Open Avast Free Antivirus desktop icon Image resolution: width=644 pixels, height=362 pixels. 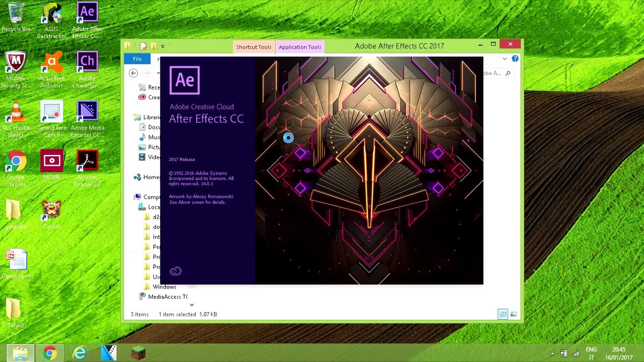(51, 70)
